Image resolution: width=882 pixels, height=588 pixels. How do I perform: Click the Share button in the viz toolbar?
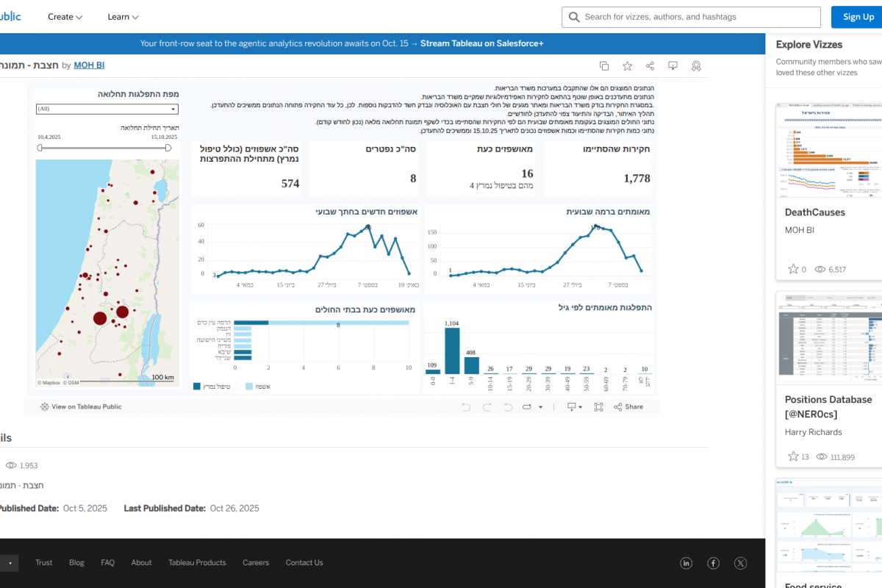coord(628,406)
